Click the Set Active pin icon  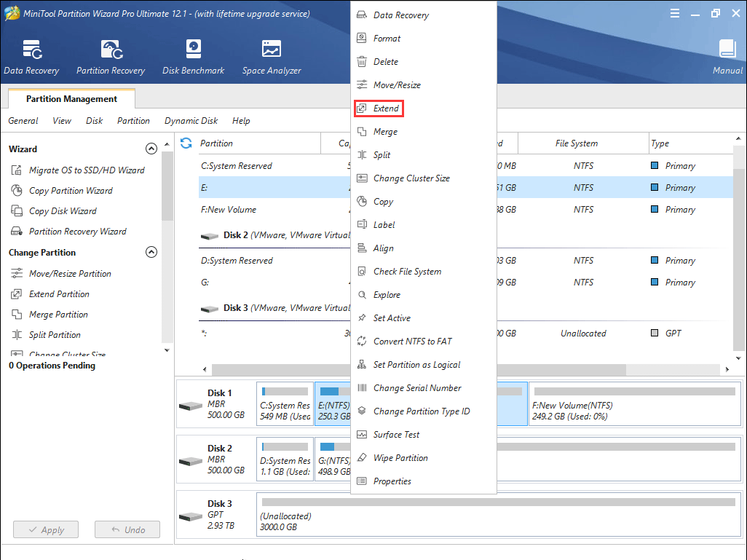pyautogui.click(x=362, y=318)
